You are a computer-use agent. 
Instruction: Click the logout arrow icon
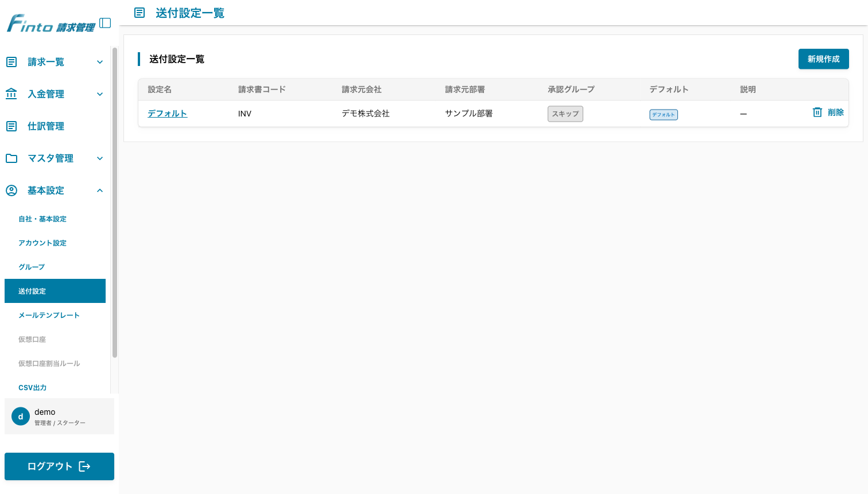click(84, 466)
